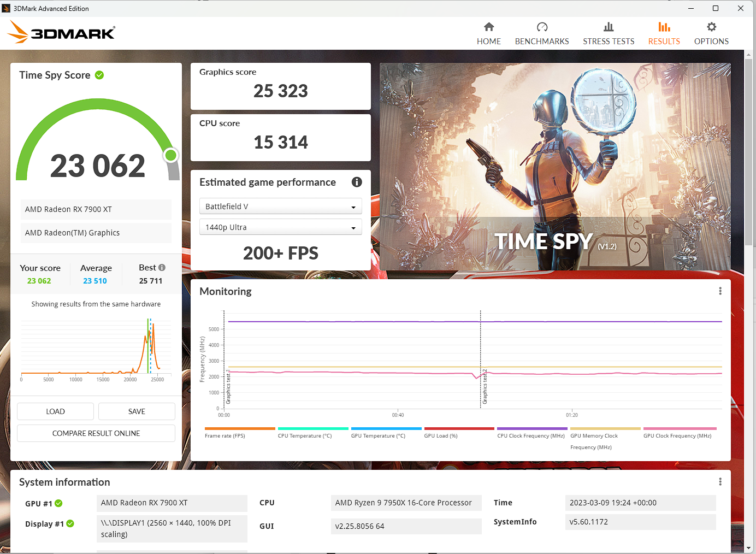
Task: Click the SAVE button
Action: 137,411
